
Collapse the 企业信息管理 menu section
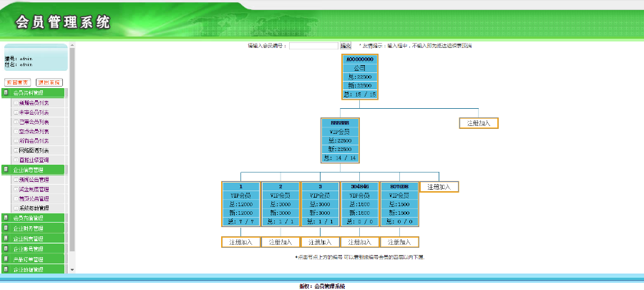coord(33,170)
